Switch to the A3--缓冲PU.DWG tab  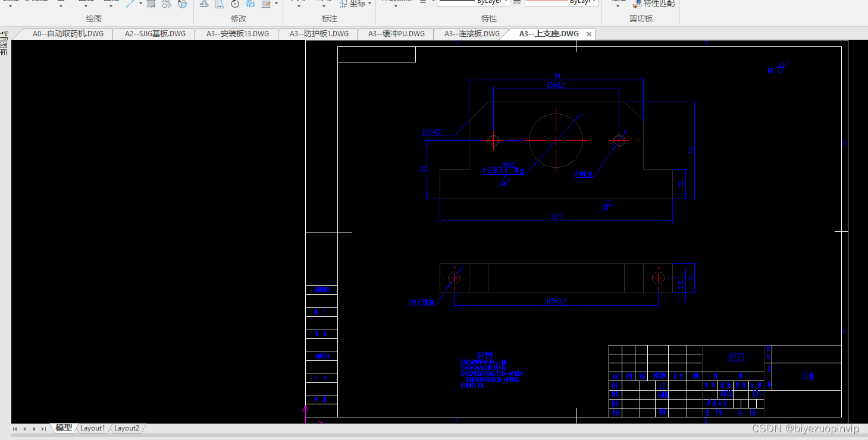pyautogui.click(x=396, y=34)
